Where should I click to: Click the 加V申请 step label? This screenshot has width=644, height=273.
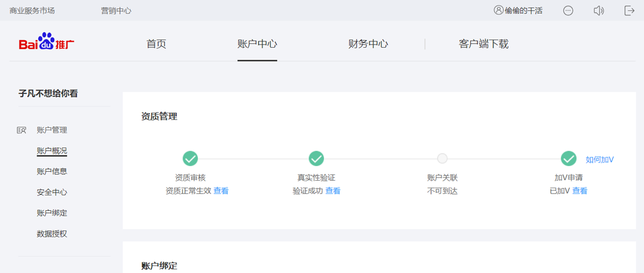pyautogui.click(x=568, y=178)
